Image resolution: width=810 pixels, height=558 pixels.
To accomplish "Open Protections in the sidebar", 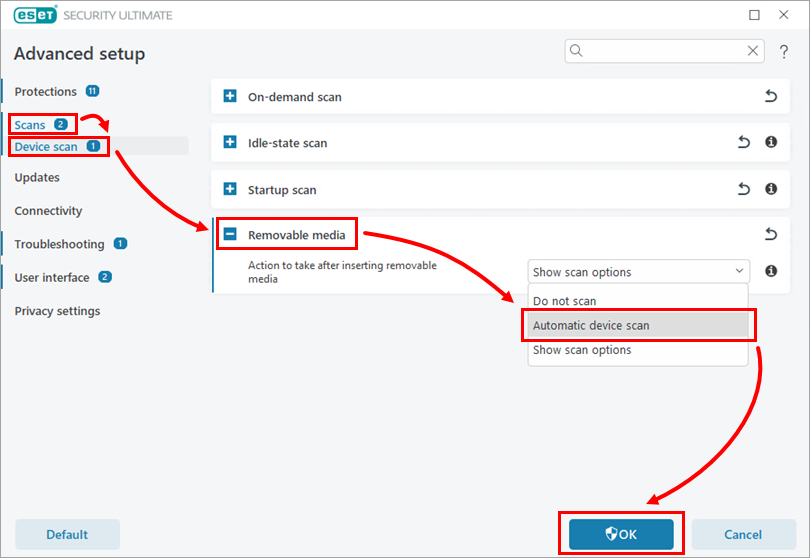I will pyautogui.click(x=46, y=91).
